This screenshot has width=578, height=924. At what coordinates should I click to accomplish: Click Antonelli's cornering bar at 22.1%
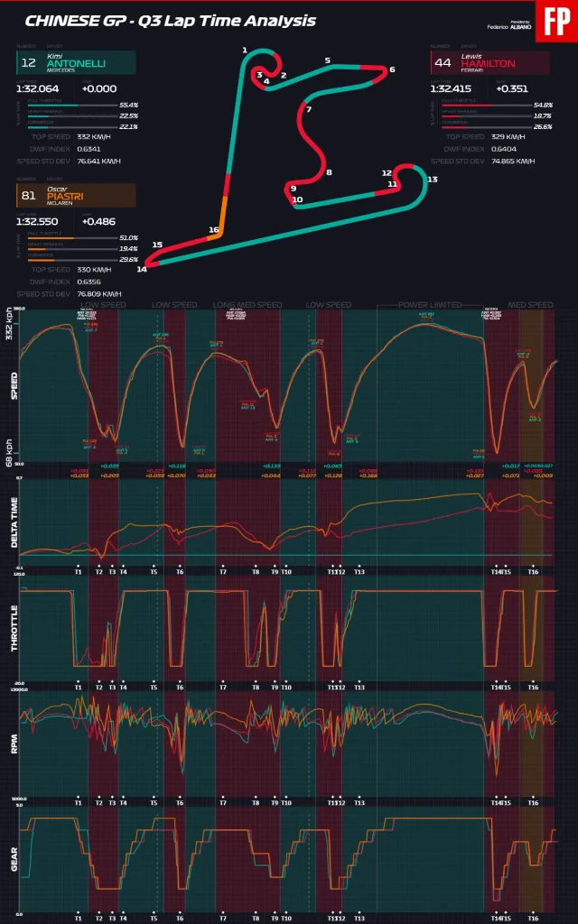click(x=72, y=126)
